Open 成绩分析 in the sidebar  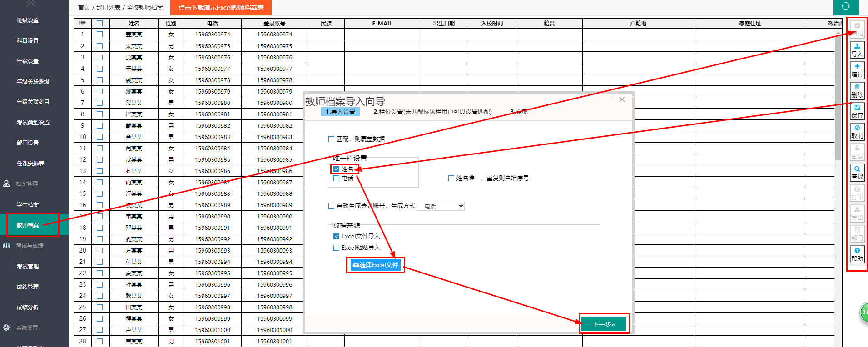[x=28, y=307]
